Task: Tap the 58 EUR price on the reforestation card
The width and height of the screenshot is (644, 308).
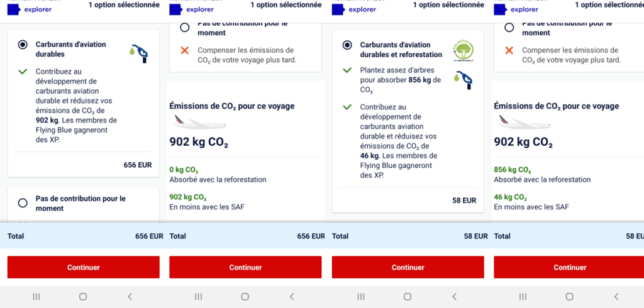Action: tap(464, 201)
